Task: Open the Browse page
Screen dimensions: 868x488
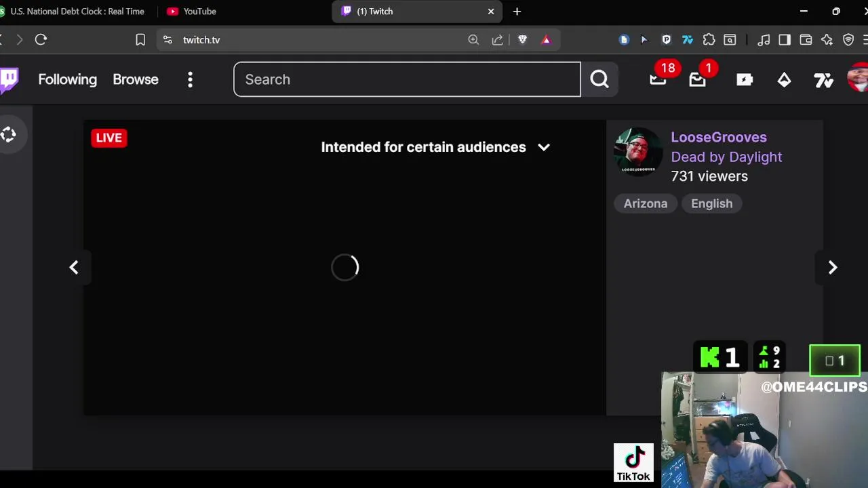Action: coord(136,79)
